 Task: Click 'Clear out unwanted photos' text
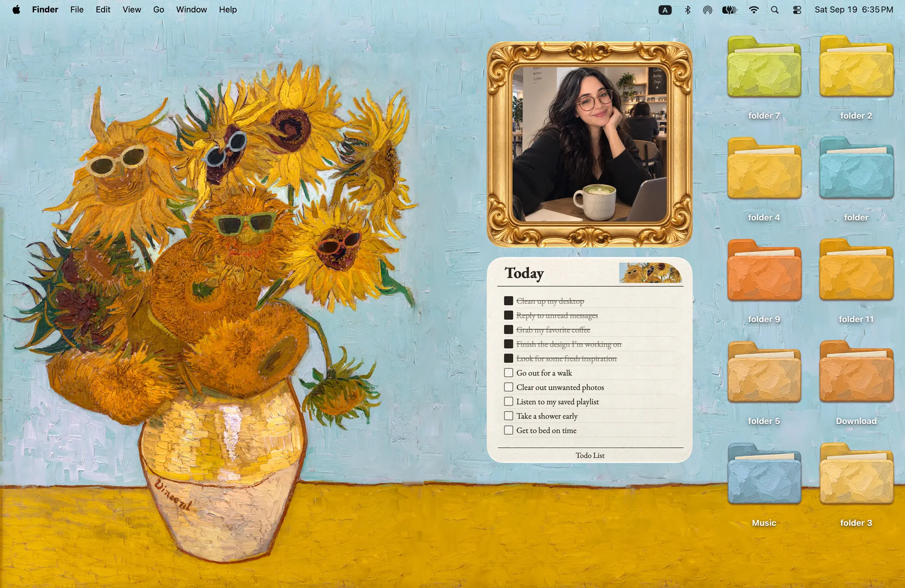(560, 388)
